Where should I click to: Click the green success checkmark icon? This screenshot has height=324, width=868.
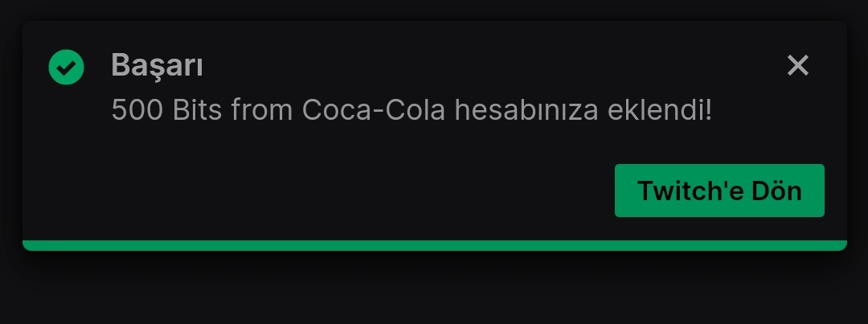67,67
